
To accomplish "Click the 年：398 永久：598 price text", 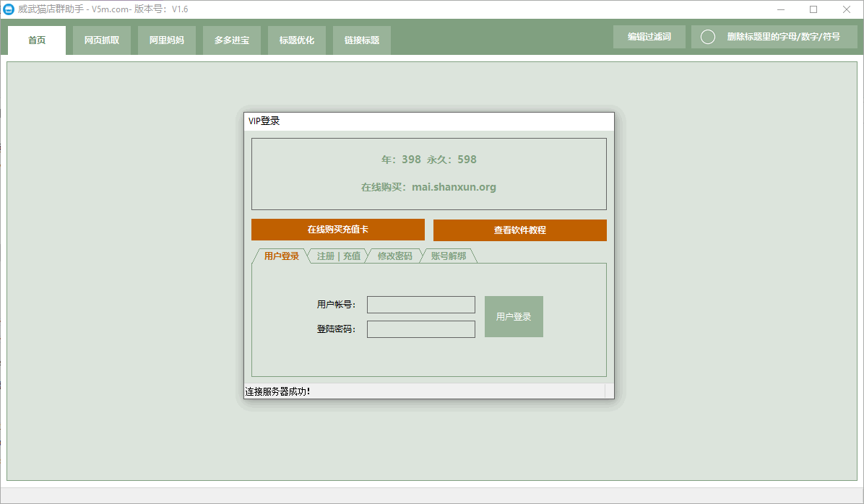I will click(x=429, y=160).
